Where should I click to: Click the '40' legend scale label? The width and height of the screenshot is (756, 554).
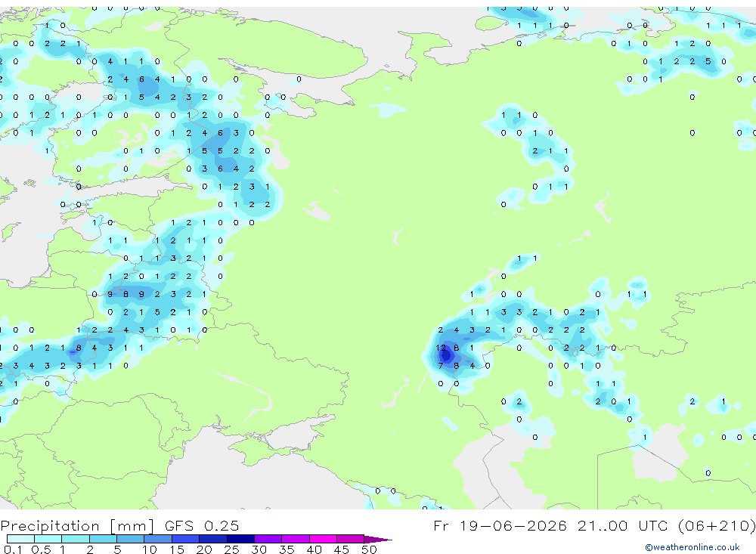[x=314, y=549]
